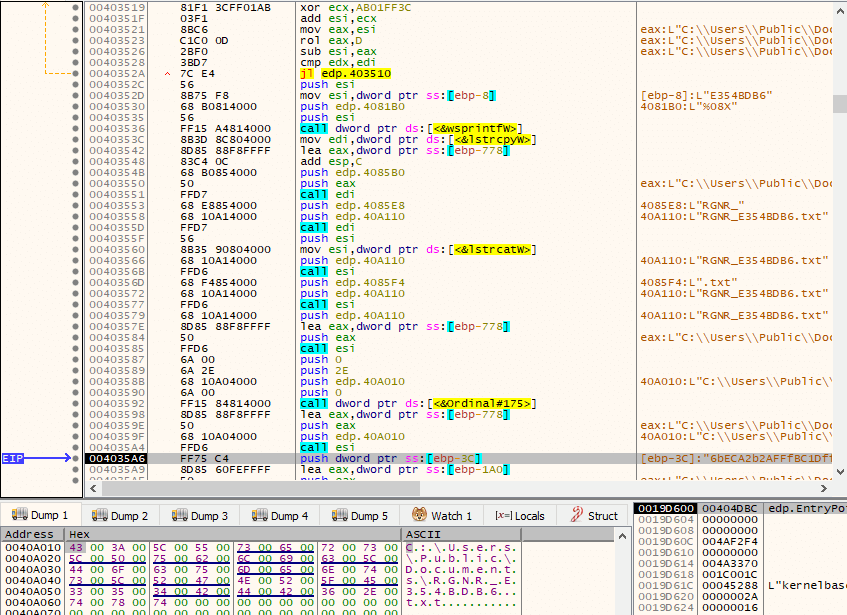Toggle breakpoint bullet beside address 00403592
Image resolution: width=847 pixels, height=615 pixels.
(x=75, y=403)
